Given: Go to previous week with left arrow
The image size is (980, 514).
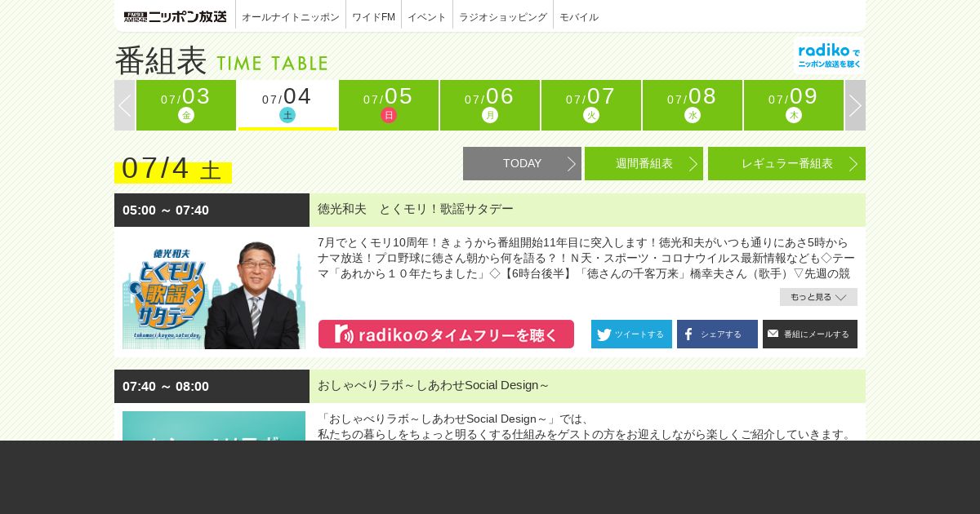Looking at the screenshot, I should pyautogui.click(x=124, y=105).
